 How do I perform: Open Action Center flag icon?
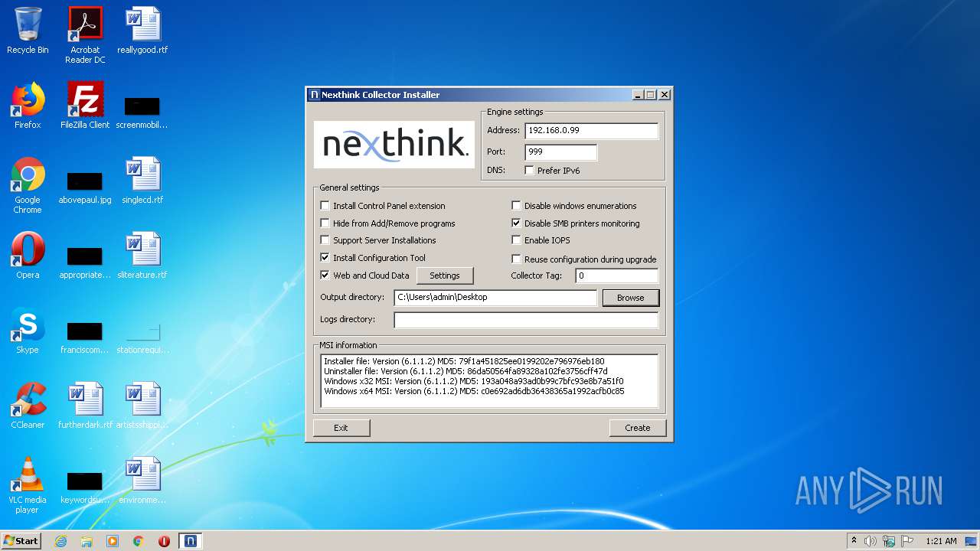pyautogui.click(x=907, y=541)
